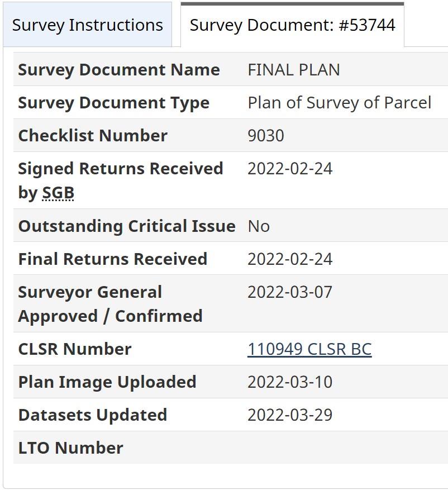Select the Survey Document #53744 tab
Screen dimensions: 448x490
click(x=292, y=25)
